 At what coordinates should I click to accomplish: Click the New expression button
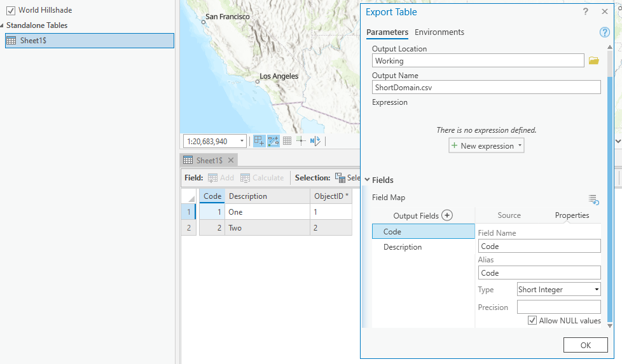pyautogui.click(x=487, y=145)
